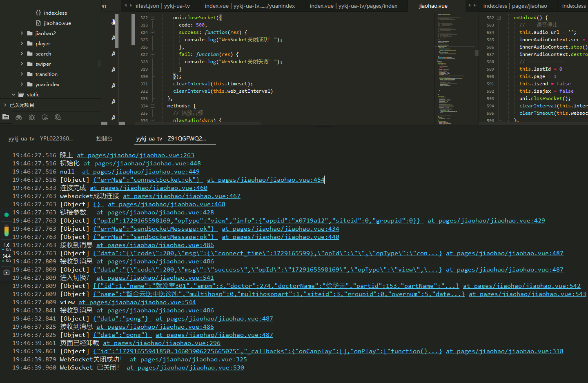The width and height of the screenshot is (588, 383).
Task: Click the bug debug icon in sidebar footer
Action: point(32,117)
